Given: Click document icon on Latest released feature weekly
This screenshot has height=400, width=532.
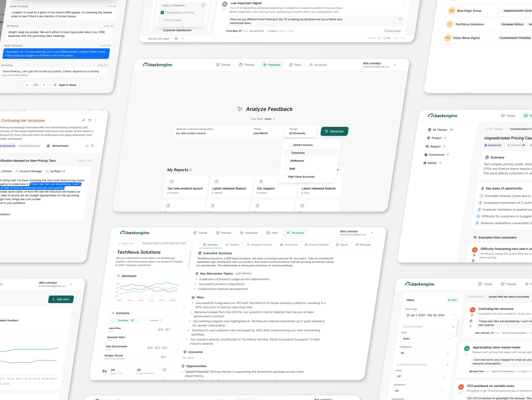Looking at the screenshot, I should tap(216, 181).
